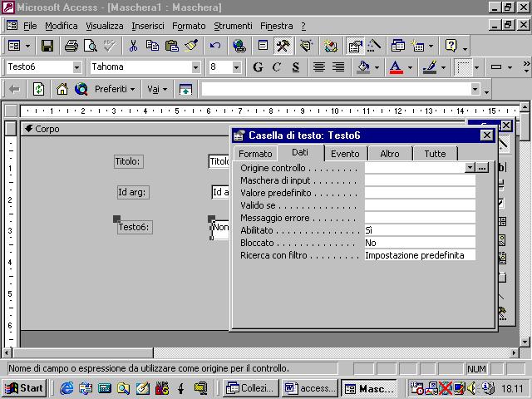The width and height of the screenshot is (532, 399).
Task: Click the Valore predefinito value field
Action: point(420,193)
